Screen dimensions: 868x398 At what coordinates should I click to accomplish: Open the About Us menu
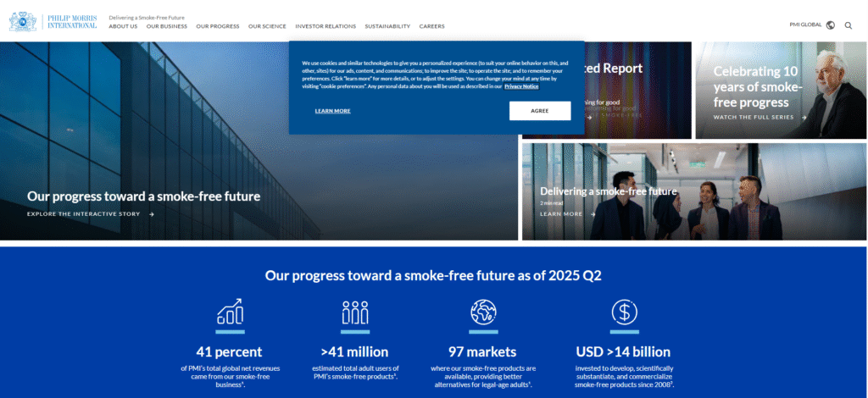click(x=123, y=26)
